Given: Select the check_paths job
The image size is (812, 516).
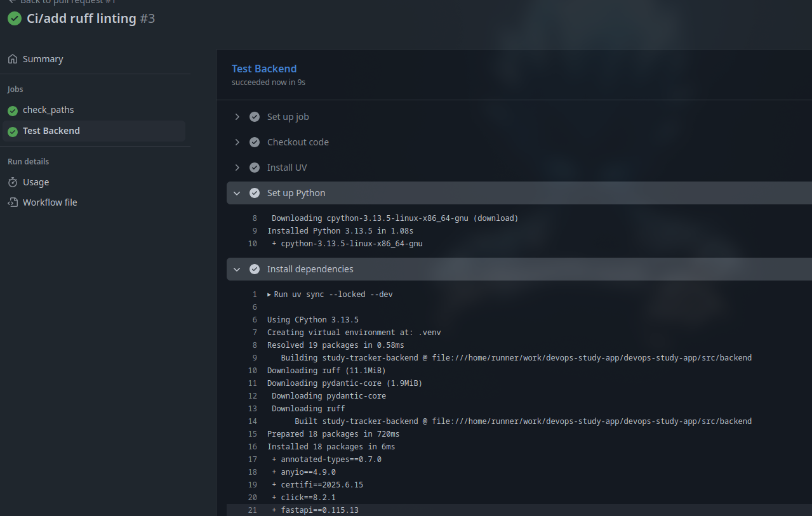Looking at the screenshot, I should [48, 110].
